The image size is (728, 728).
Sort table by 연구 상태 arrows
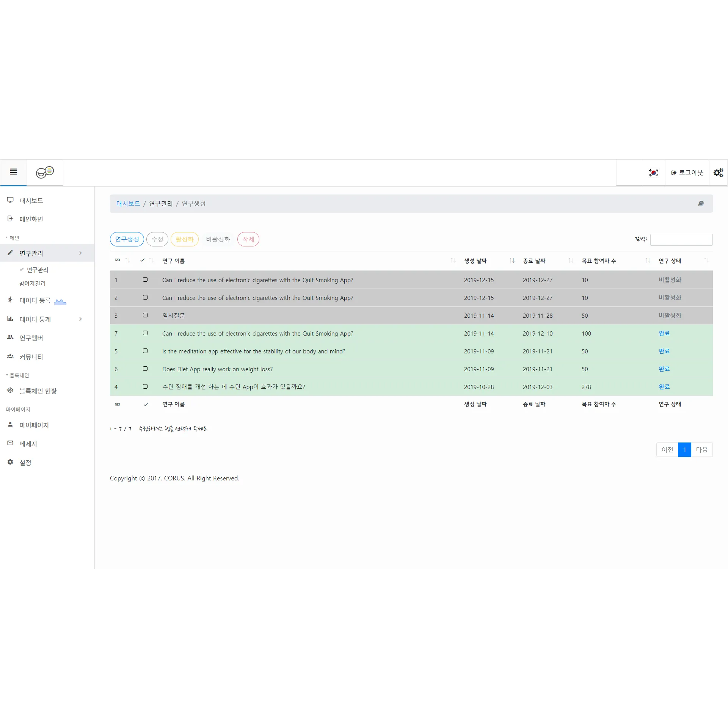point(706,260)
